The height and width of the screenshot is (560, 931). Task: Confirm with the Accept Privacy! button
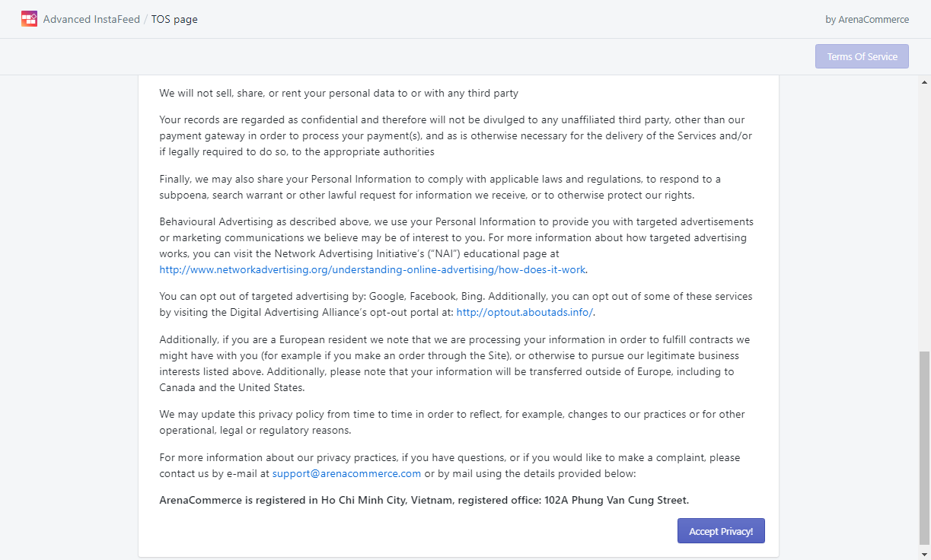721,531
